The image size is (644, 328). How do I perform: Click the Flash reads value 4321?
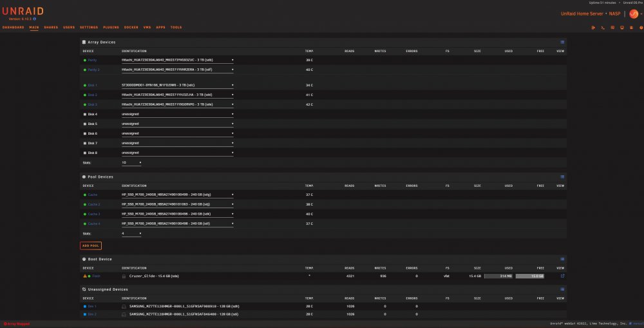[x=350, y=276]
